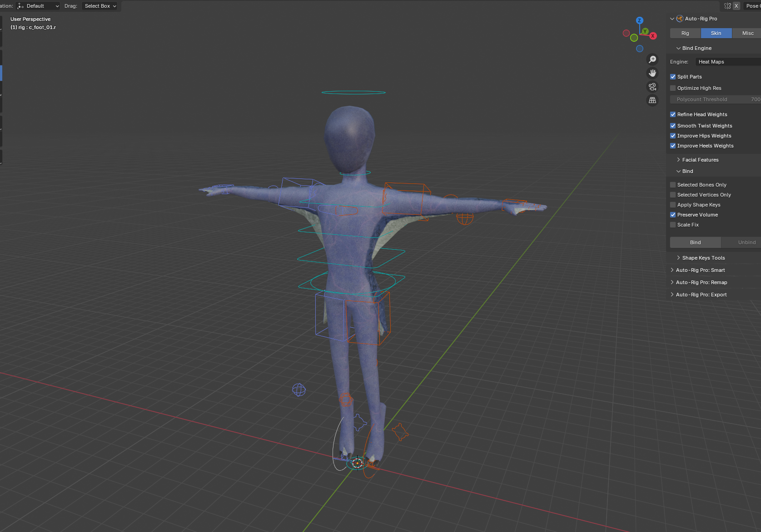Expand Auto-Rig Pro: Smart panel
The height and width of the screenshot is (532, 761).
(x=672, y=270)
